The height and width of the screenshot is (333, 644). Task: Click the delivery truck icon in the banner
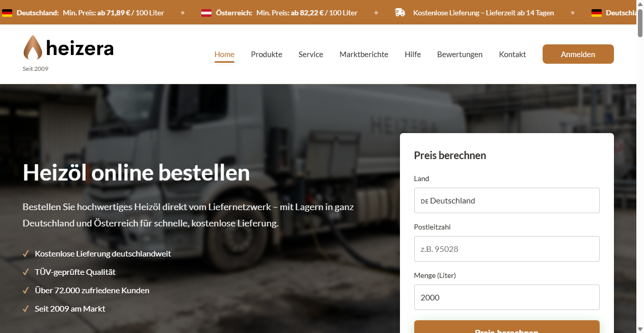pos(400,12)
